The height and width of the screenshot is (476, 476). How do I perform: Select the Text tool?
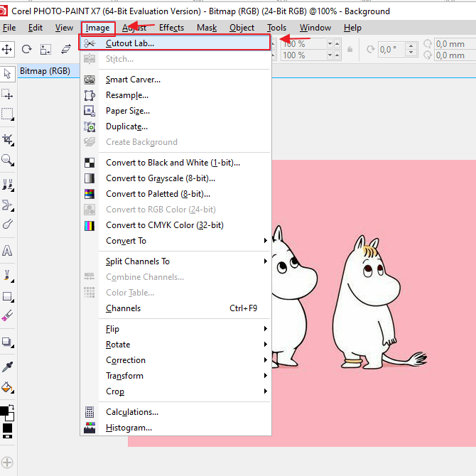click(x=8, y=251)
